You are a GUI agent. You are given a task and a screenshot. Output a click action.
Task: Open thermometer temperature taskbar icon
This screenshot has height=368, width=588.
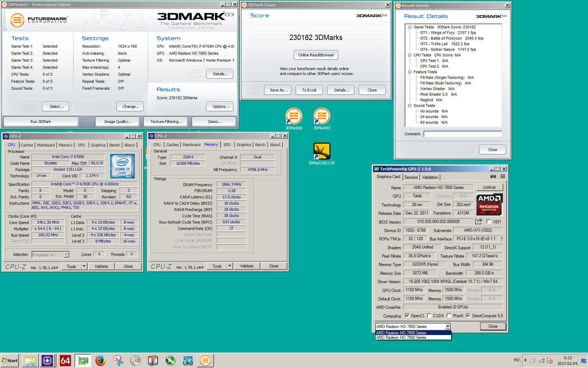[x=153, y=360]
